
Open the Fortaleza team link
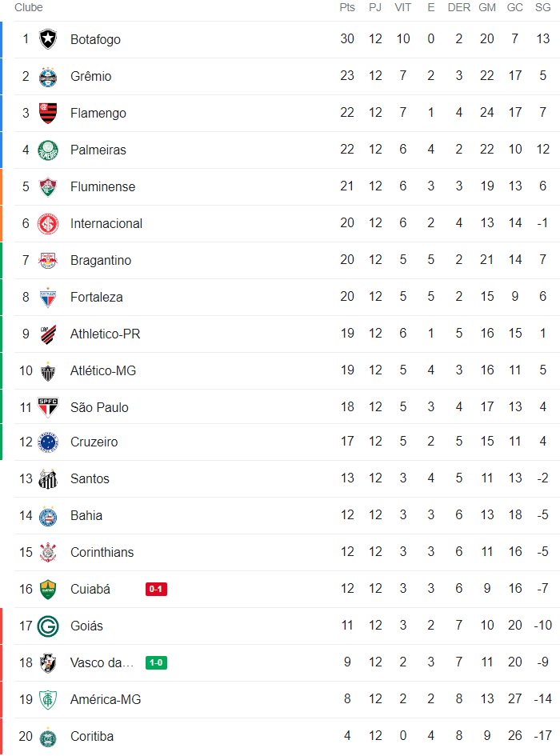tap(97, 297)
